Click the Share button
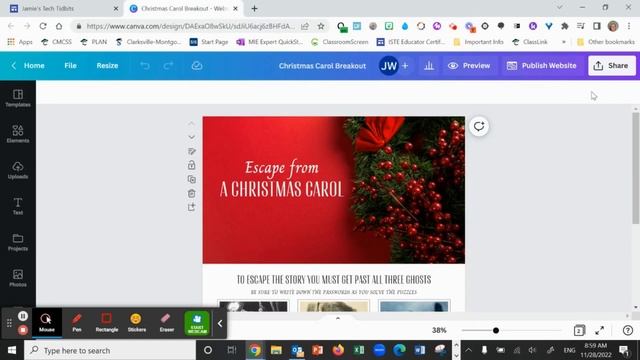The height and width of the screenshot is (360, 640). point(611,66)
